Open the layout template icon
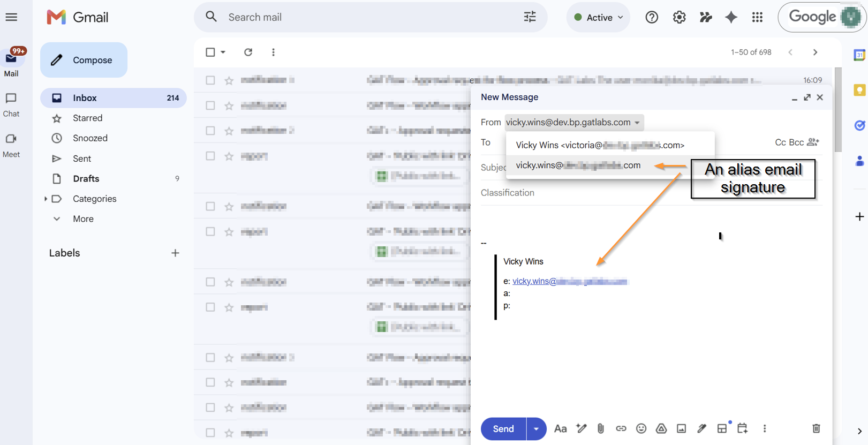Screen dimensions: 868x445 tap(722, 428)
